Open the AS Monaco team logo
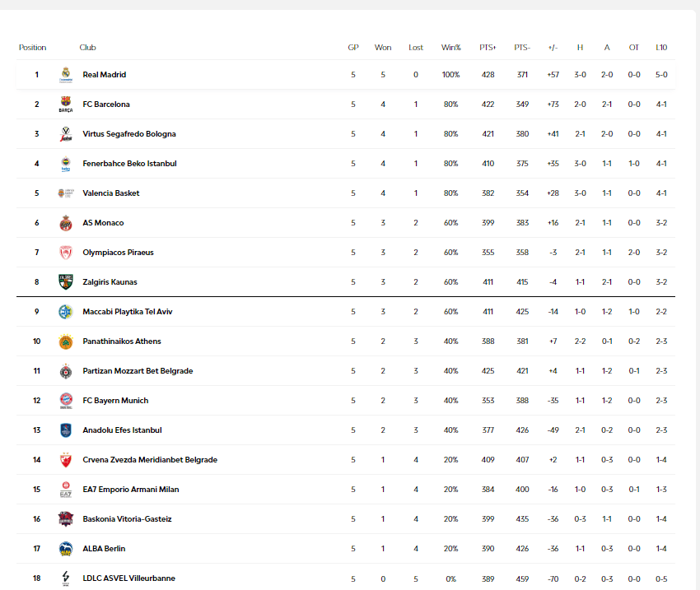Screen dimensions: 700x590 66,223
